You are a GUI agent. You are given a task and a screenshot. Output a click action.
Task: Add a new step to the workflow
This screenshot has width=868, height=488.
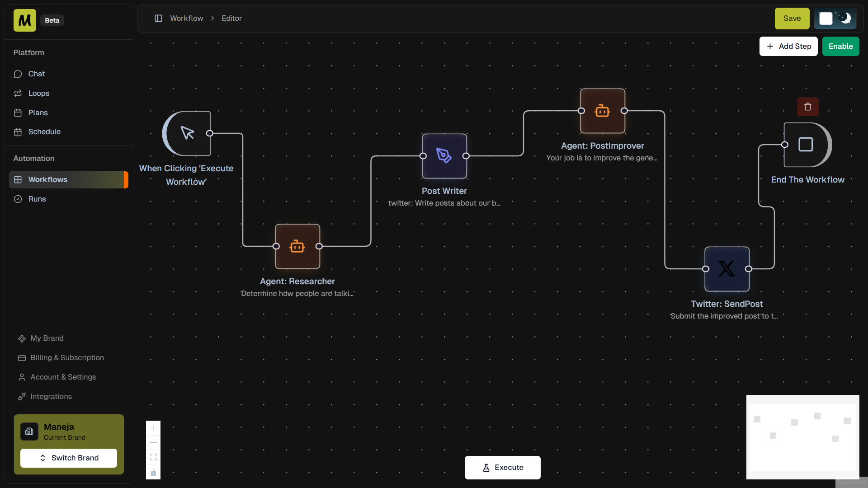click(x=788, y=46)
